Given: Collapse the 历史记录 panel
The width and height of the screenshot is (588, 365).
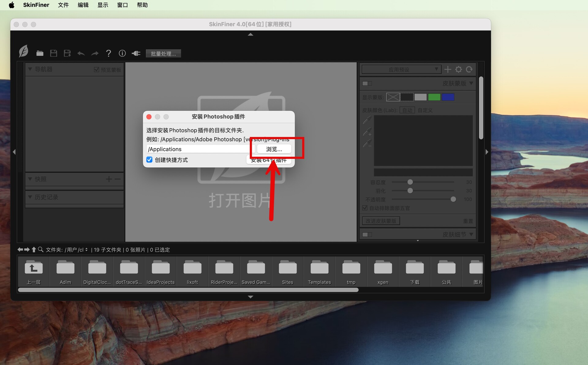Looking at the screenshot, I should tap(30, 197).
